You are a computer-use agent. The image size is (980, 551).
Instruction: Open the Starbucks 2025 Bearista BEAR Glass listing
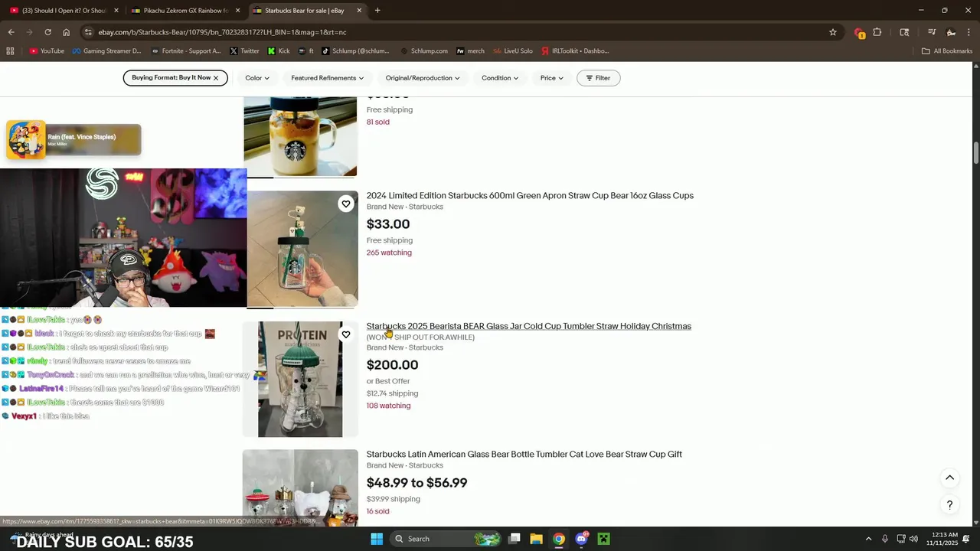point(529,326)
